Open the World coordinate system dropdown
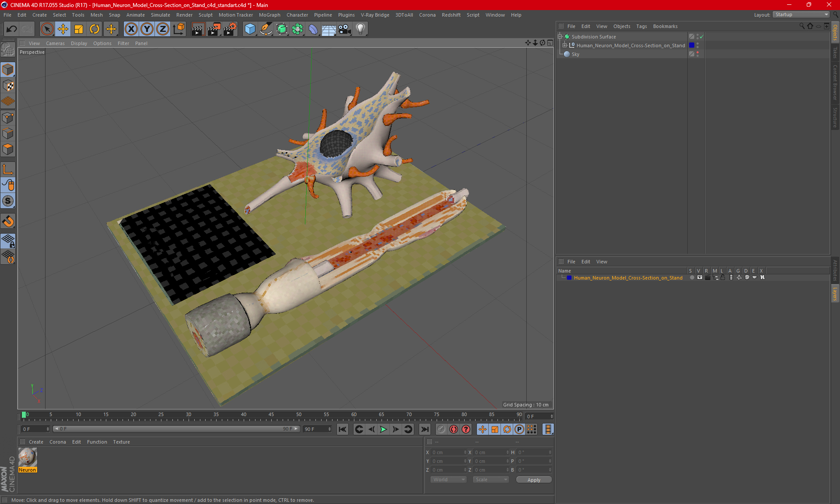The height and width of the screenshot is (504, 840). coord(448,479)
